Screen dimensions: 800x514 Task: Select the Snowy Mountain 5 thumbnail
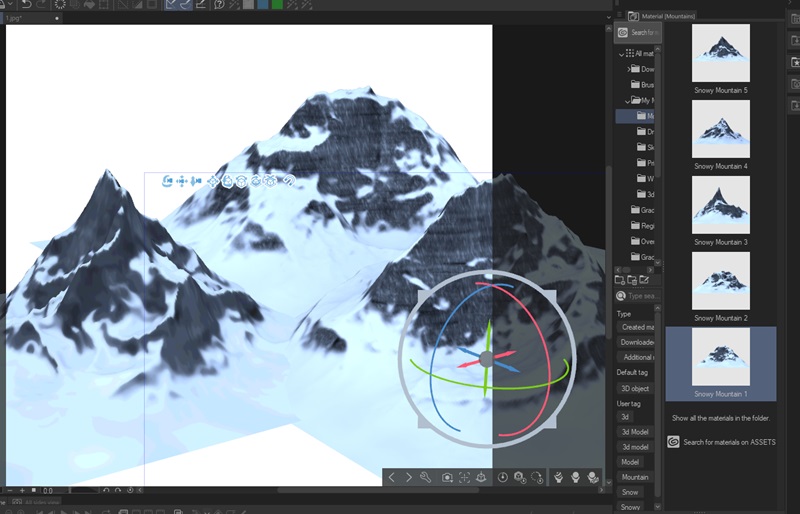point(720,53)
